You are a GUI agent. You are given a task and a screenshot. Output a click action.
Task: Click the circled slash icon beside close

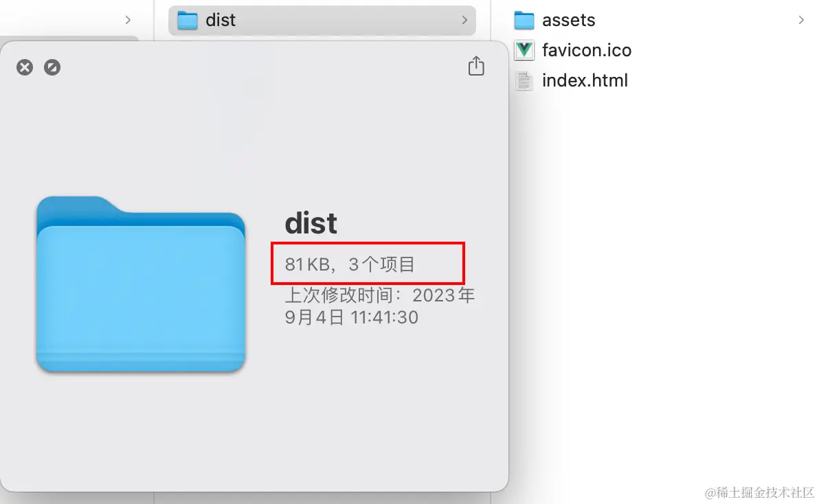[52, 67]
